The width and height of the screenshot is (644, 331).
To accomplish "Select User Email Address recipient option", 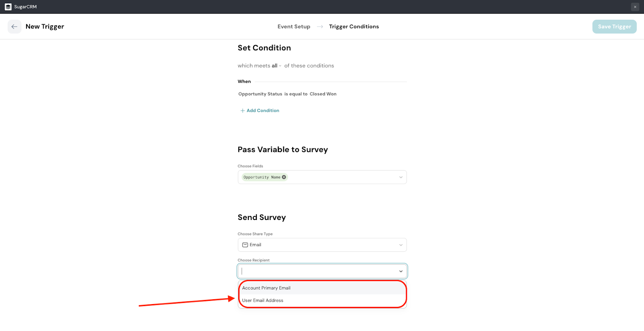I will pyautogui.click(x=263, y=300).
